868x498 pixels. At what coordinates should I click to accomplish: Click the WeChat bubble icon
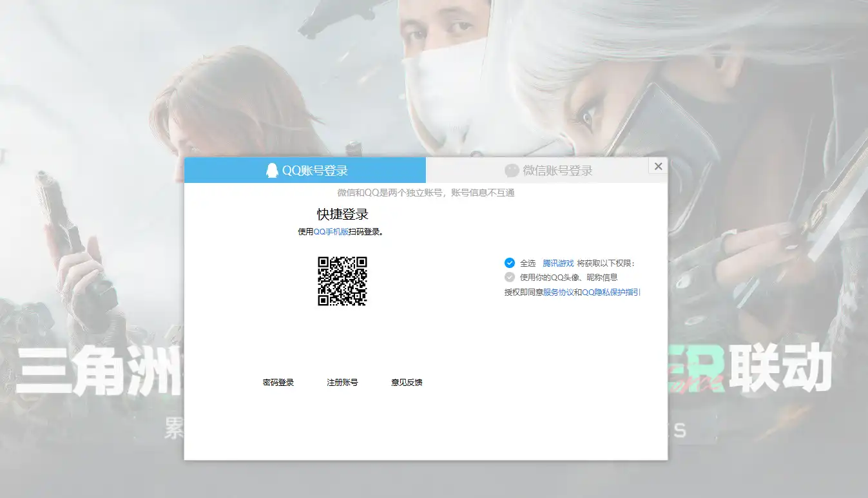tap(512, 170)
